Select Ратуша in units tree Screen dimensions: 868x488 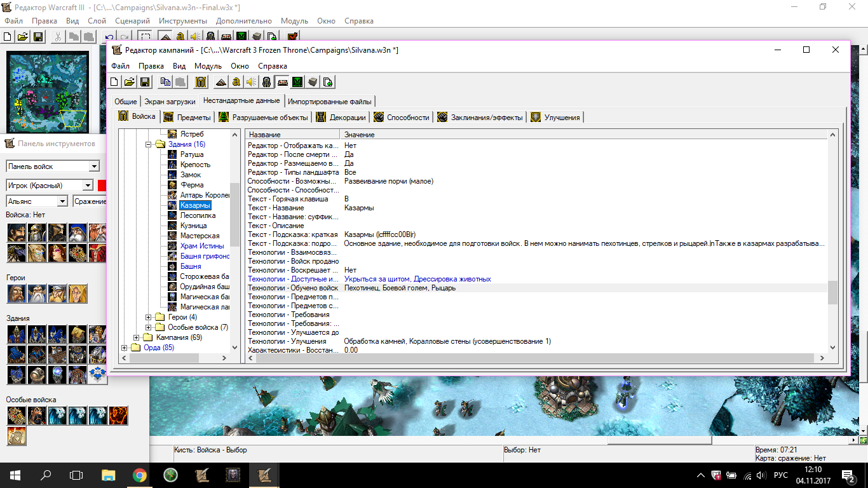192,154
